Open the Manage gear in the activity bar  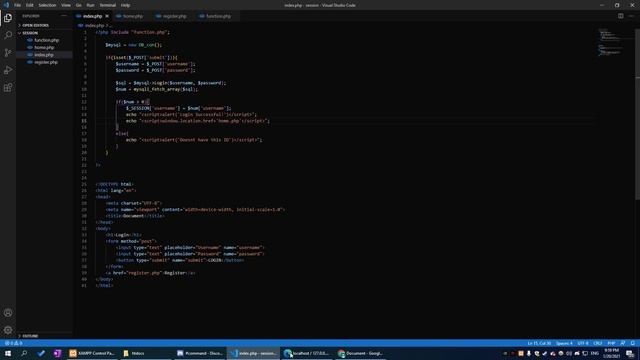8,330
